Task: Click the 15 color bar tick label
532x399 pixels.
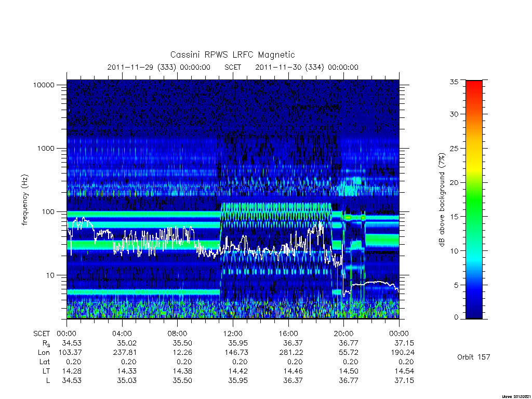Action: 454,217
